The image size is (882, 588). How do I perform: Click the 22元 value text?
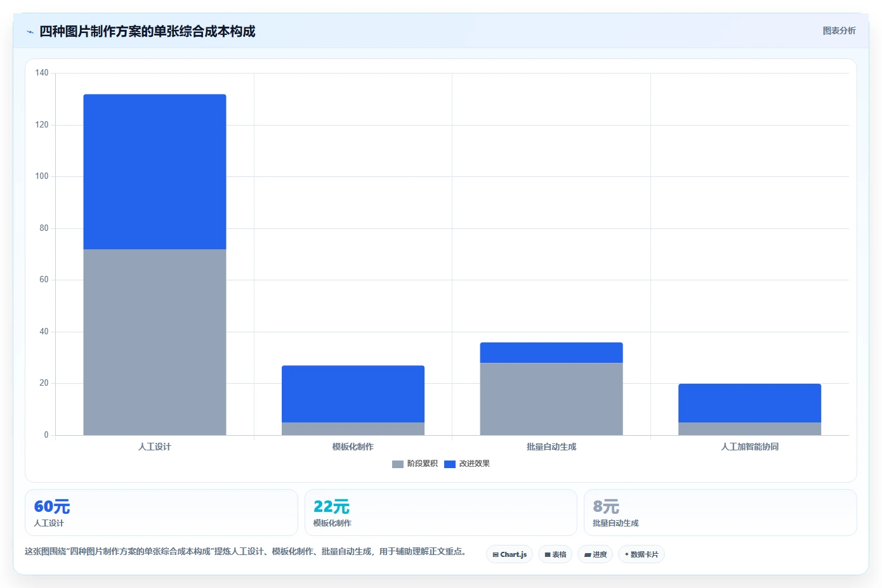[331, 507]
